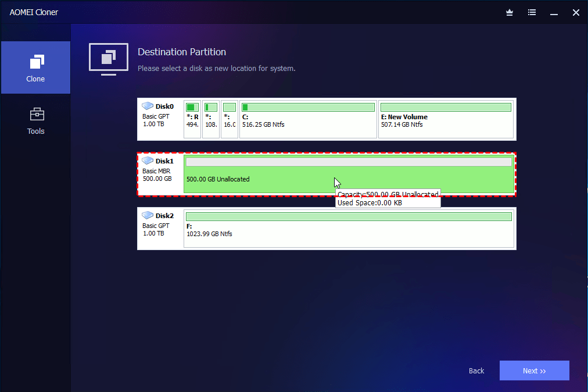Select the Disk2 drive icon

148,215
